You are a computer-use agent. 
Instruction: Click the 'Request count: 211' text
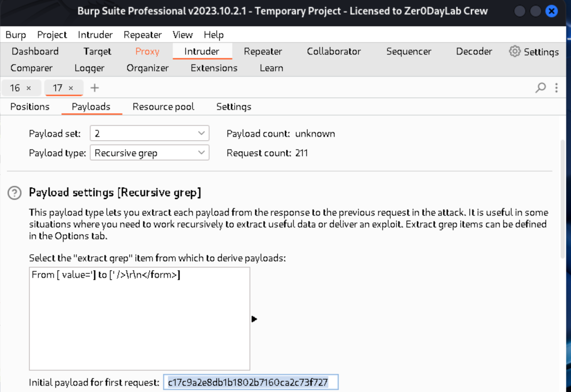(x=267, y=153)
